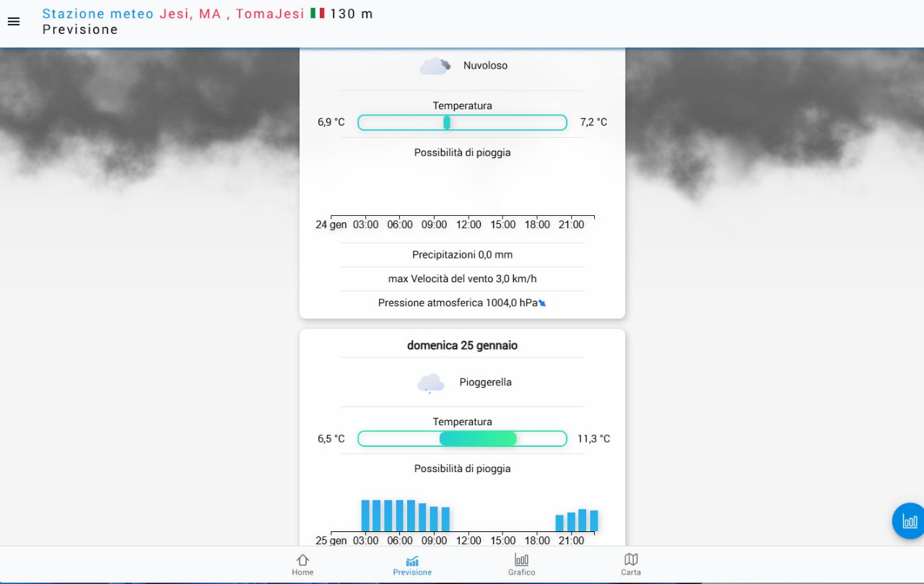Click the falling pressure trend arrow
Image resolution: width=924 pixels, height=584 pixels.
click(x=542, y=303)
